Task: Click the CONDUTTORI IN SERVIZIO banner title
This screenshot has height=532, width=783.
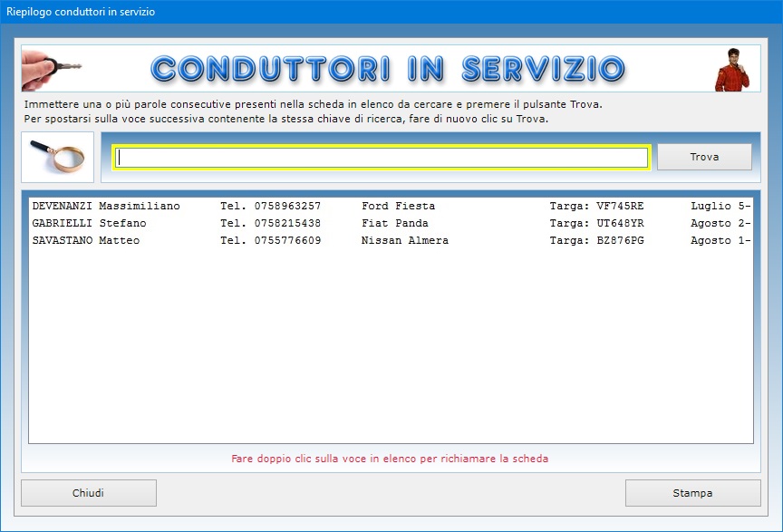Action: point(388,69)
